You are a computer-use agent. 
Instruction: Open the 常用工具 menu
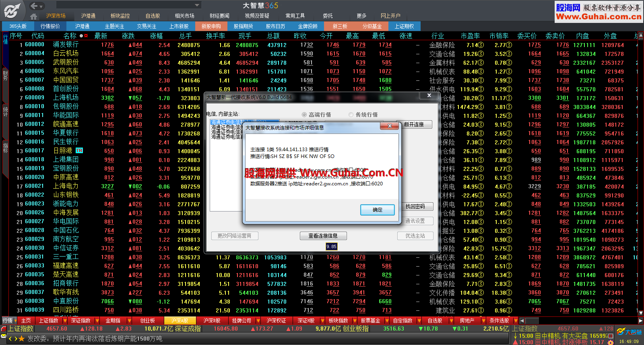click(295, 16)
